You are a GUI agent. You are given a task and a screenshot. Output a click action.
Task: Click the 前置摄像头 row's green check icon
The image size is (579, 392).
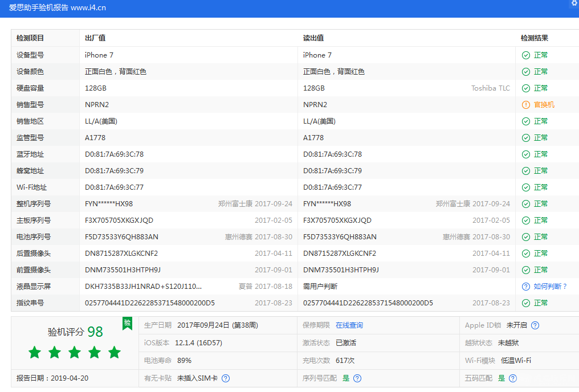(526, 270)
